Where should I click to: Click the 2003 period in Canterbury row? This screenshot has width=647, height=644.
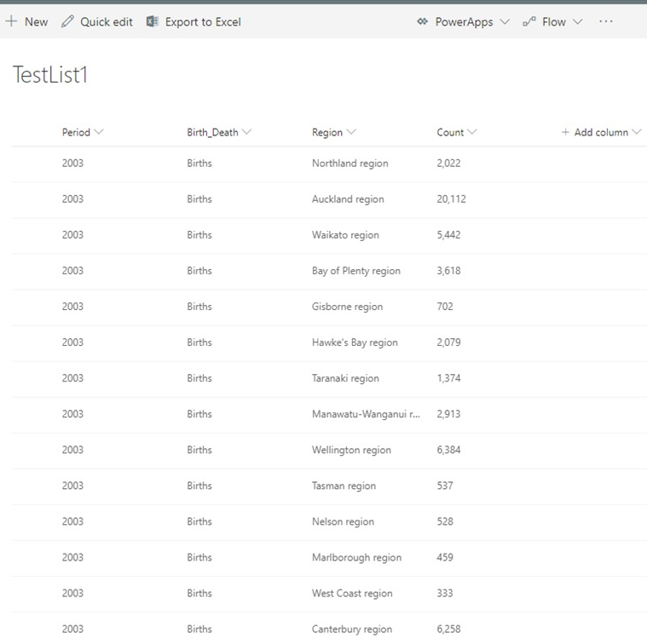72,630
